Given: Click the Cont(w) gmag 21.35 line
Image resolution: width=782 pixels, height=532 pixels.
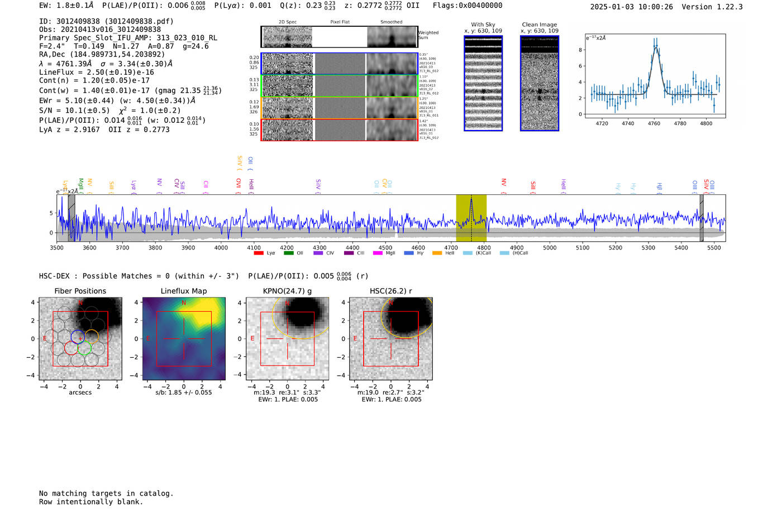Looking at the screenshot, I should click(131, 90).
